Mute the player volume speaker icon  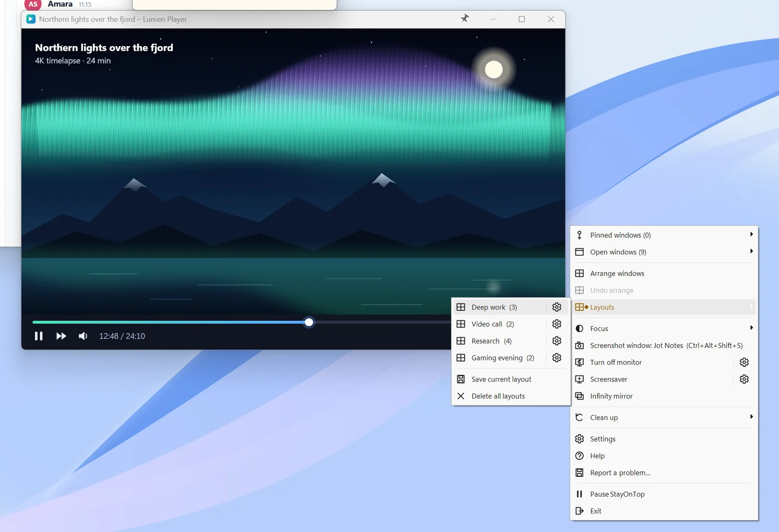pyautogui.click(x=83, y=336)
